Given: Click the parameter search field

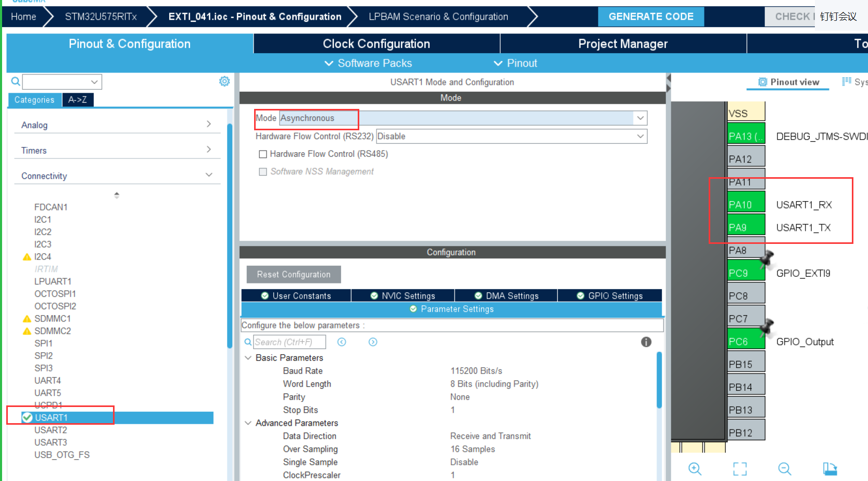Looking at the screenshot, I should coord(290,342).
